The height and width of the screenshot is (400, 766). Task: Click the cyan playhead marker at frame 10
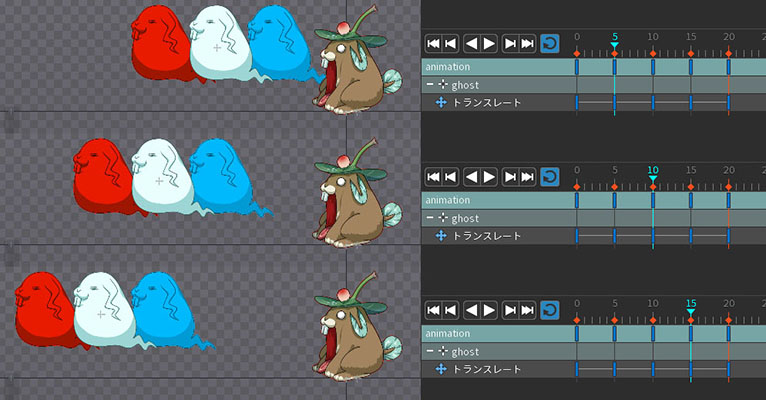point(653,178)
